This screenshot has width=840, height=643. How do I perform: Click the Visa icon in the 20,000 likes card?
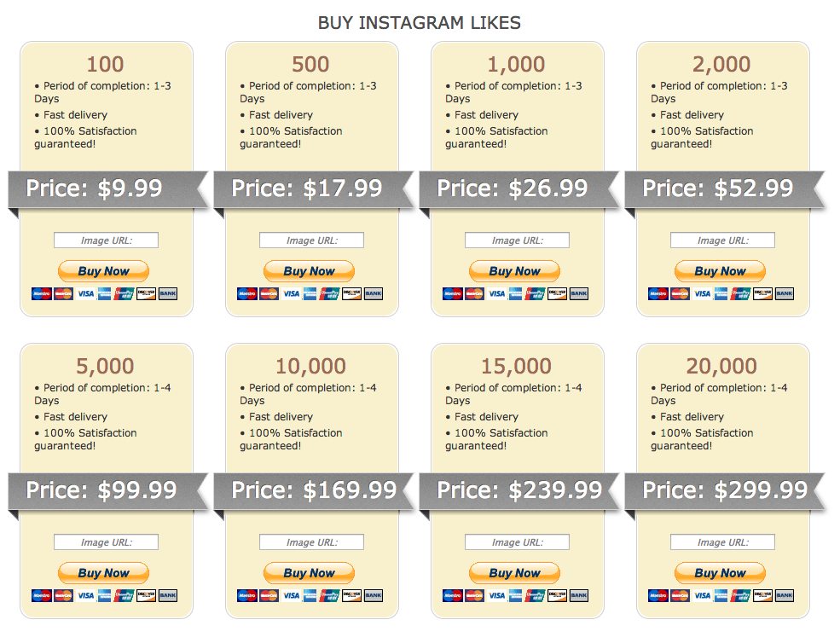pyautogui.click(x=703, y=595)
